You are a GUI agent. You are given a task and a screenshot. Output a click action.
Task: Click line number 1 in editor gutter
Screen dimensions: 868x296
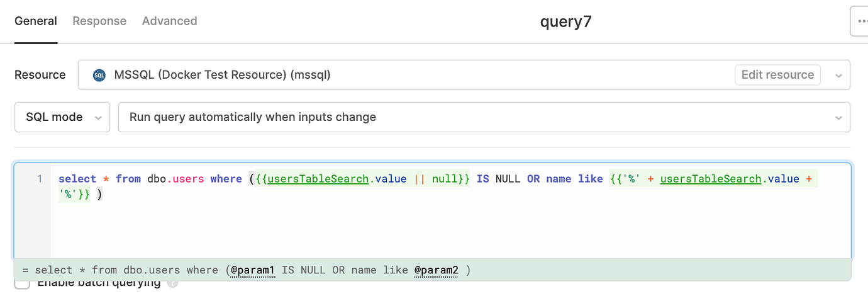click(x=40, y=179)
